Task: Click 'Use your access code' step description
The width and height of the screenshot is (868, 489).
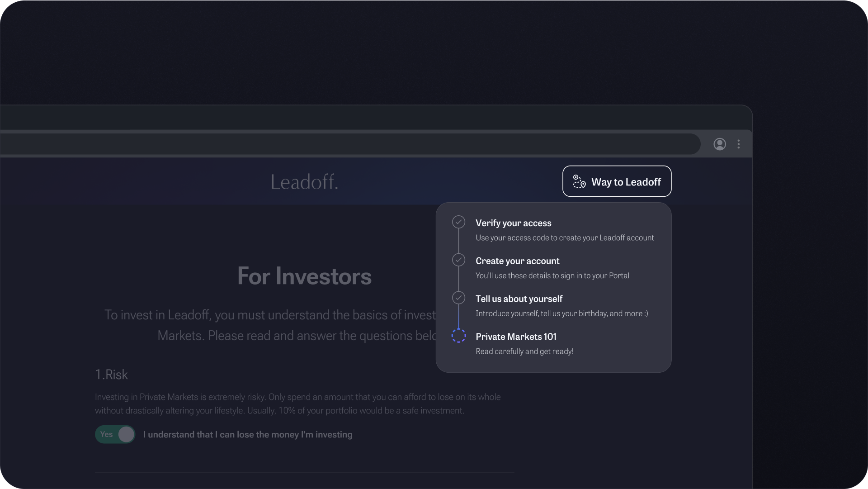Action: (x=564, y=238)
